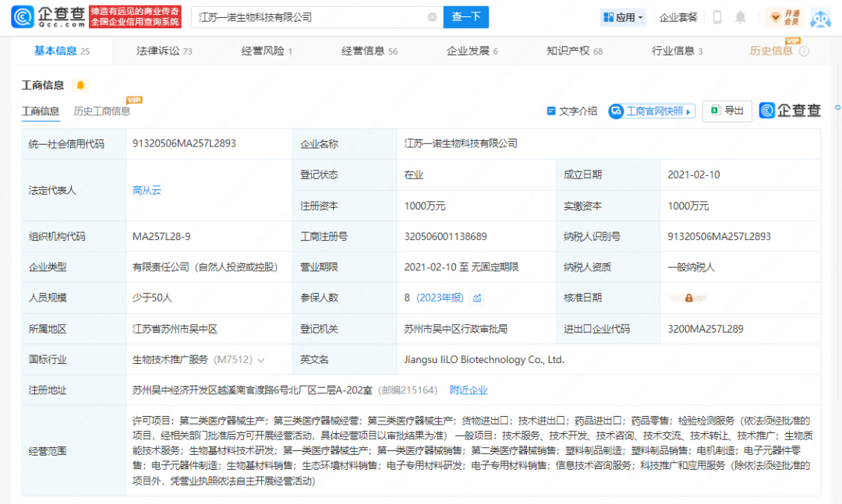Click the registered address text

pyautogui.click(x=253, y=390)
